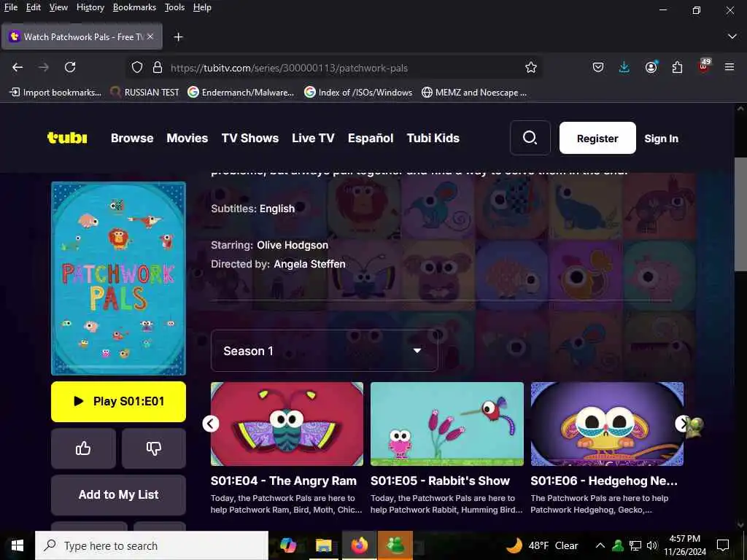This screenshot has width=747, height=560.
Task: Click the page vertical scrollbar thumb
Action: coord(741,214)
